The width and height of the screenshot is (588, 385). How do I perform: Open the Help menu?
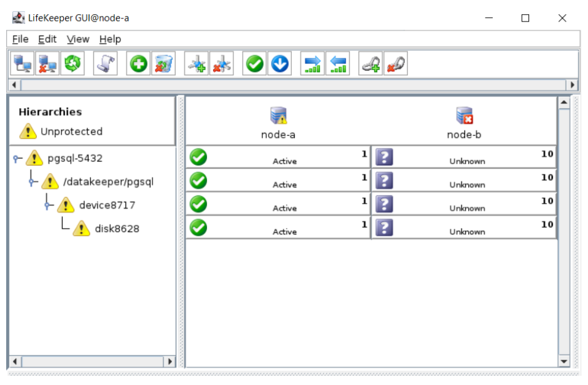click(110, 39)
